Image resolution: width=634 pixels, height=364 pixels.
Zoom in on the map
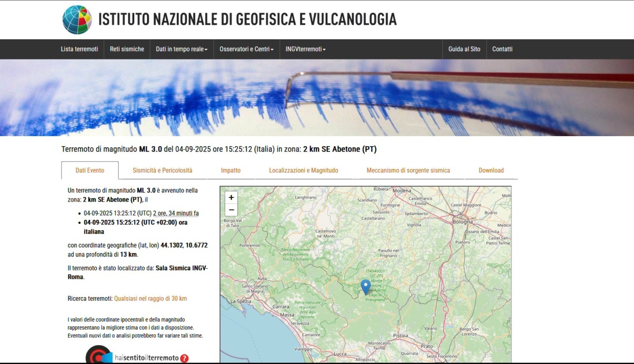pyautogui.click(x=231, y=197)
